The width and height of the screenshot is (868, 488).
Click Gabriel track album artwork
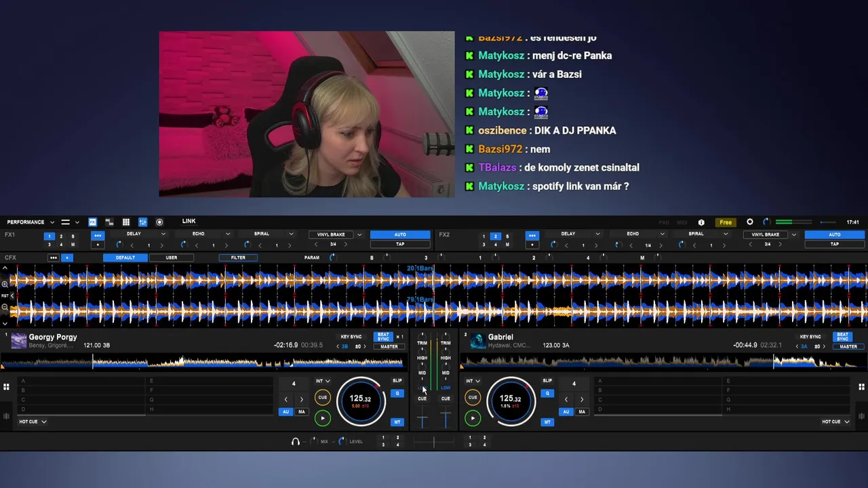click(478, 341)
